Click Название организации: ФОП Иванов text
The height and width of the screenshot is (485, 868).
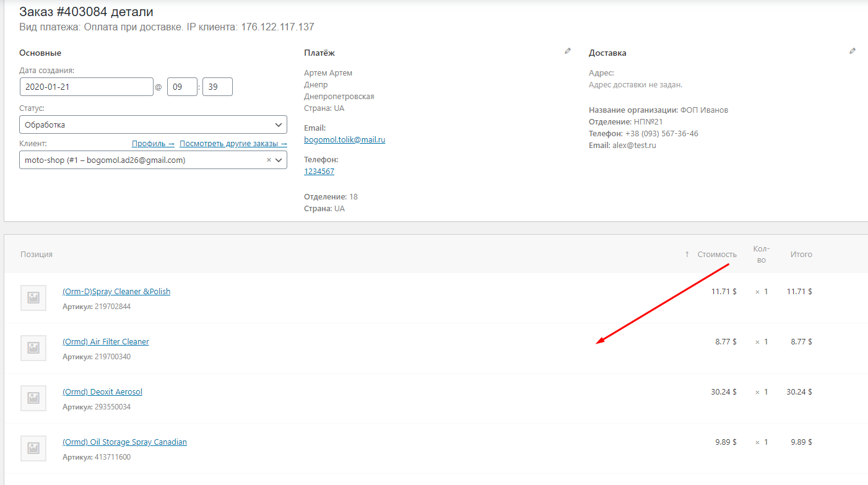pyautogui.click(x=659, y=110)
